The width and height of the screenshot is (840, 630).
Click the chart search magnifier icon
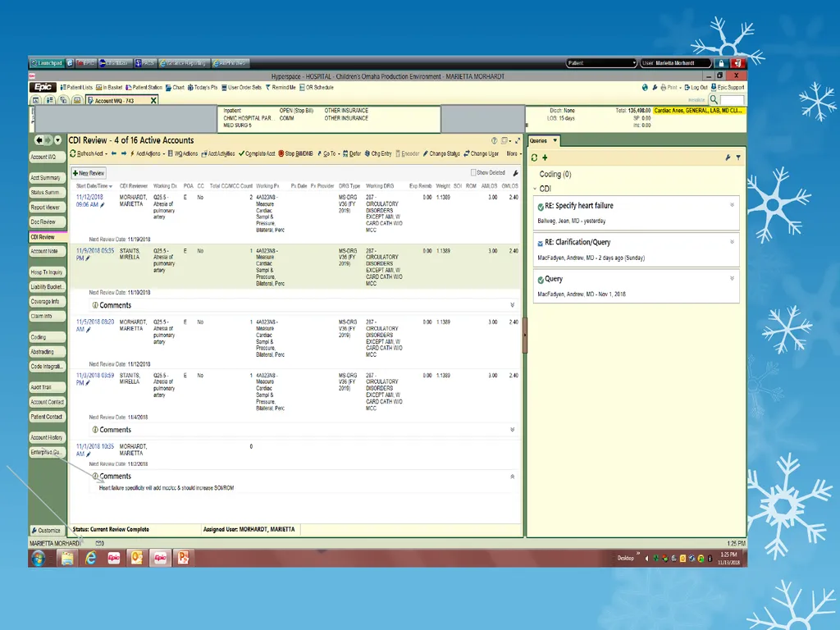click(x=714, y=99)
